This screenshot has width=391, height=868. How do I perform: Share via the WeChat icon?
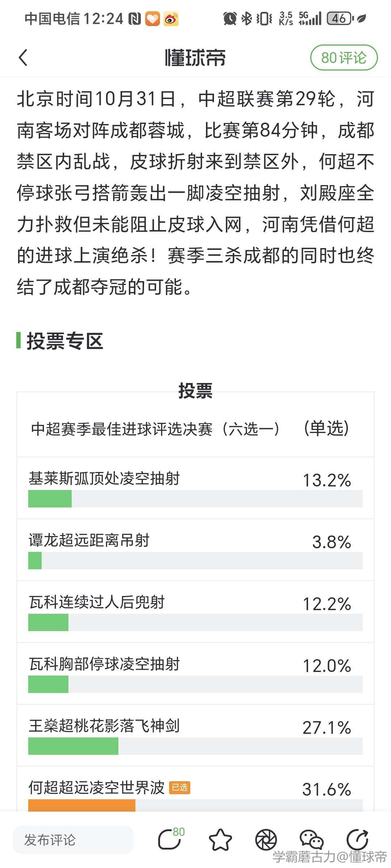point(311,839)
